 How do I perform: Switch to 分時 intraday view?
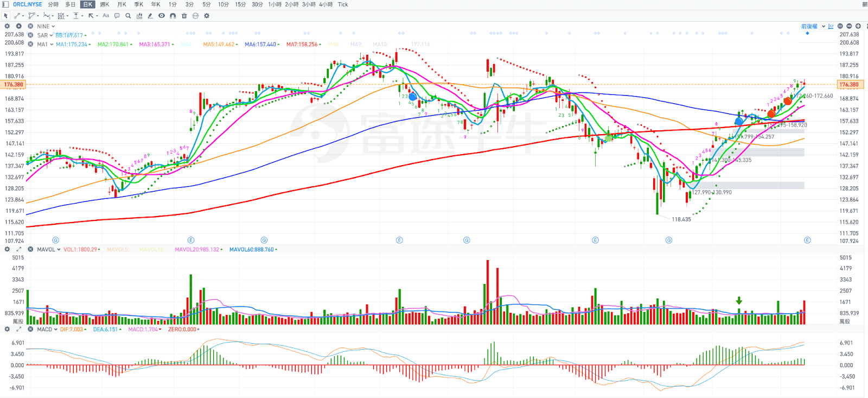pos(53,4)
